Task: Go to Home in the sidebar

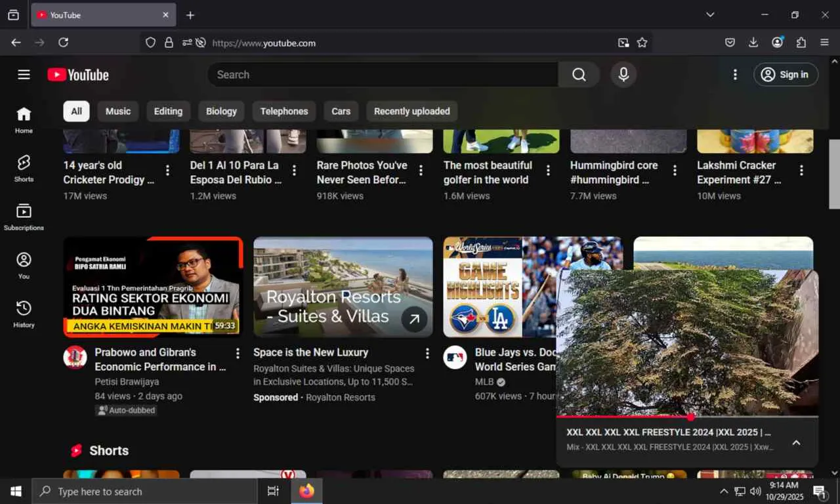Action: 24,120
